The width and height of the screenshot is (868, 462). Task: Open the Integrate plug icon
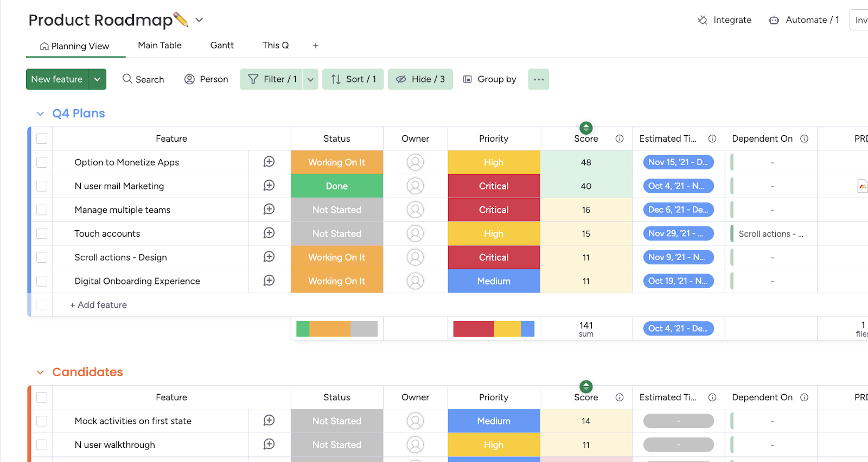click(x=703, y=20)
